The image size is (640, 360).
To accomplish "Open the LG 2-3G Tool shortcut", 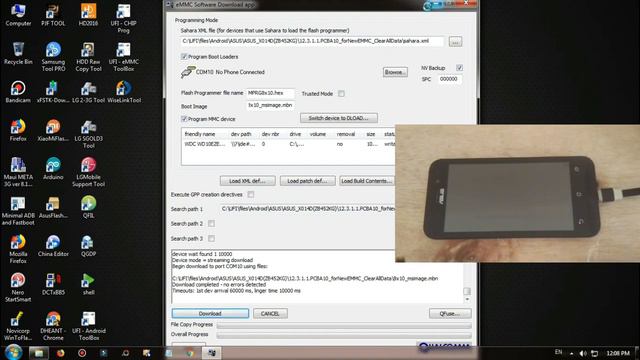I will click(x=88, y=92).
